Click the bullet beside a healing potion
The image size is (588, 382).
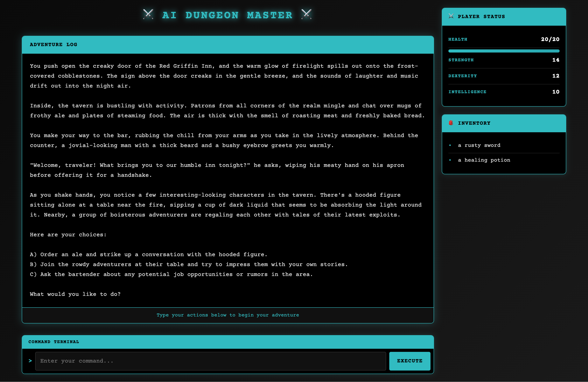[450, 160]
